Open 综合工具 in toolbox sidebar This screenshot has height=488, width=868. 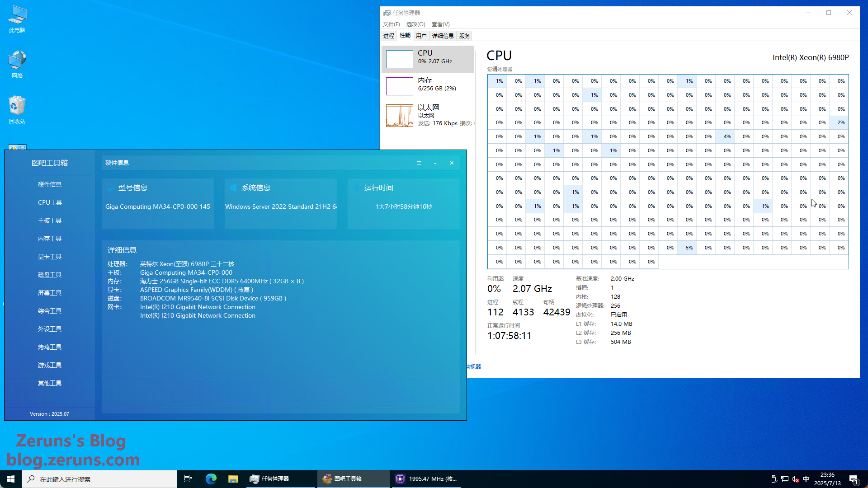point(50,311)
